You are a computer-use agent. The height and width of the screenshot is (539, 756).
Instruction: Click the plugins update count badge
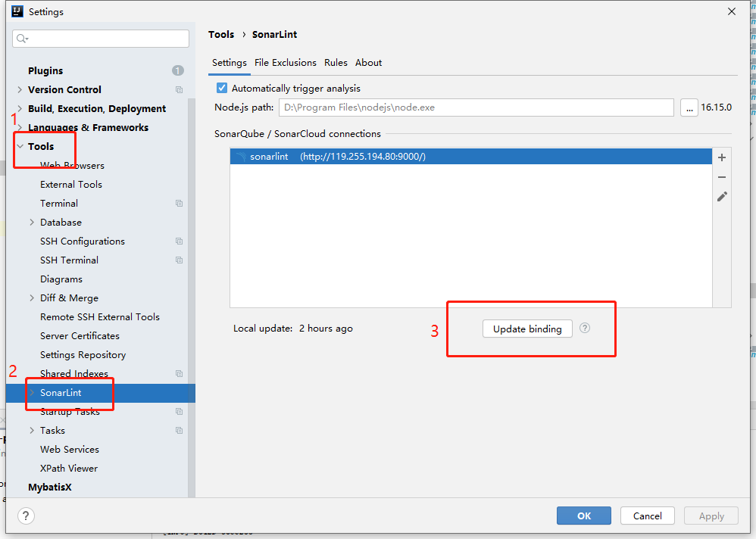tap(178, 70)
